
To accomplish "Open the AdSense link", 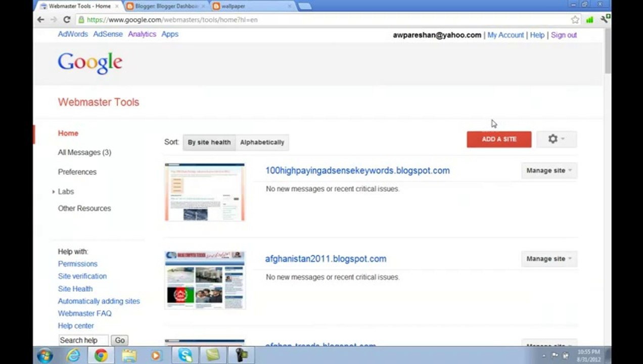I will coord(108,34).
